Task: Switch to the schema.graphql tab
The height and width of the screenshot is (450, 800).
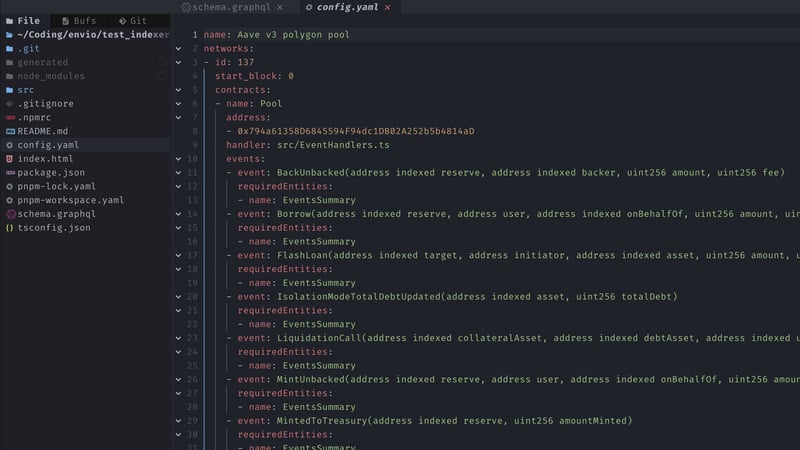Action: click(x=232, y=7)
